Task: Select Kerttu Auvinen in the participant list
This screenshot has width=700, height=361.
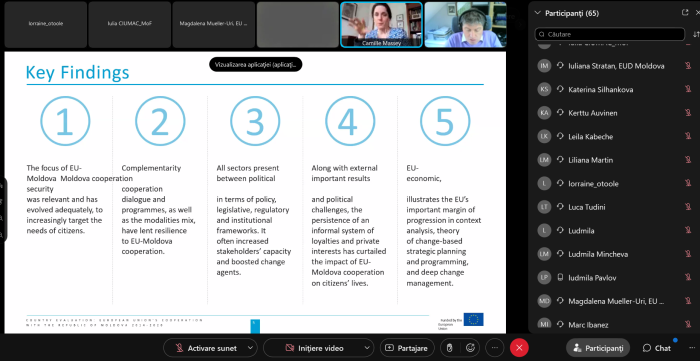Action: tap(614, 113)
